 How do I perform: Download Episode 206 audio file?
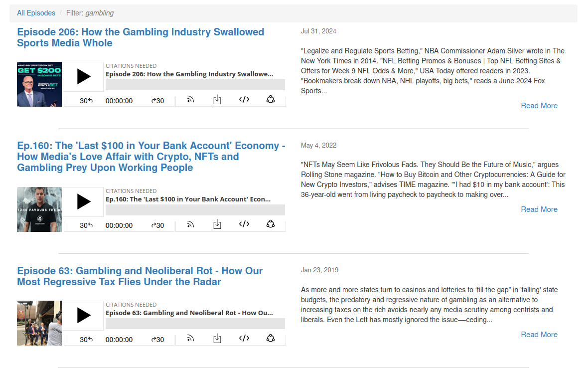[x=217, y=100]
